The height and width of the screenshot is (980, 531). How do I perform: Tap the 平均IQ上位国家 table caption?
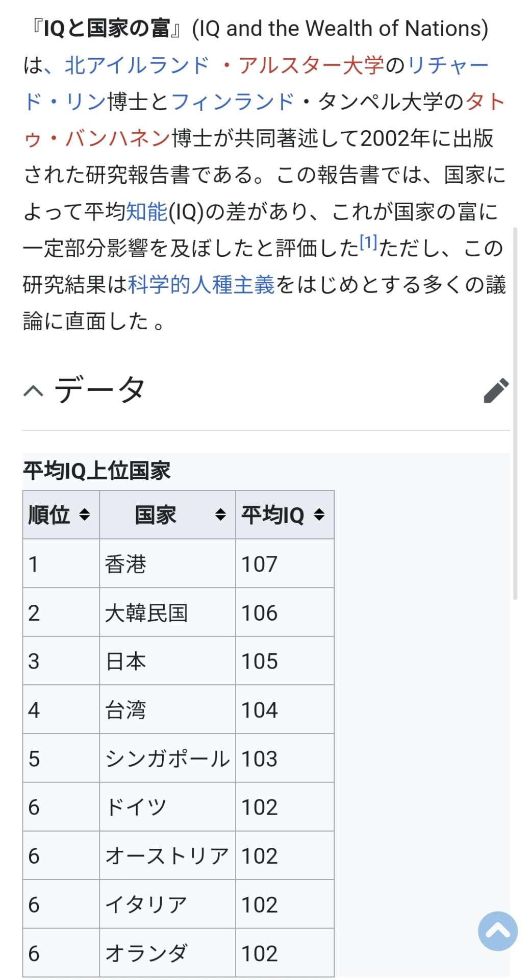click(97, 471)
